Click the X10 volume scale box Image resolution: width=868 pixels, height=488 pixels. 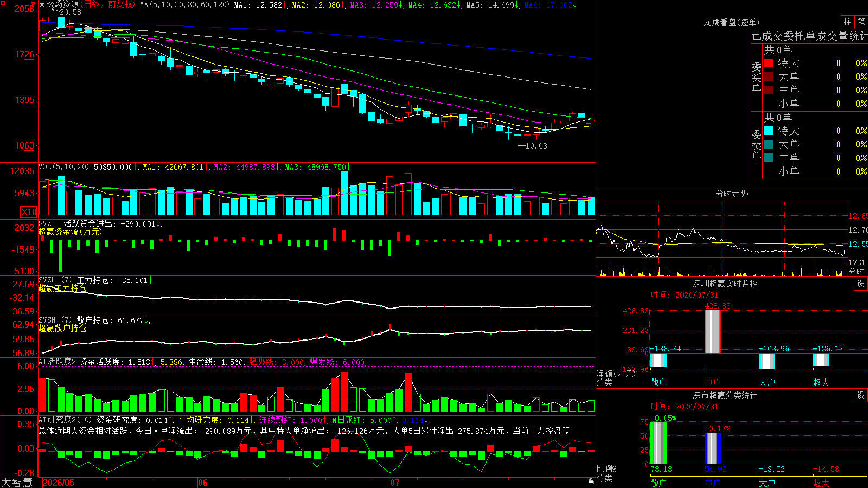pos(29,212)
